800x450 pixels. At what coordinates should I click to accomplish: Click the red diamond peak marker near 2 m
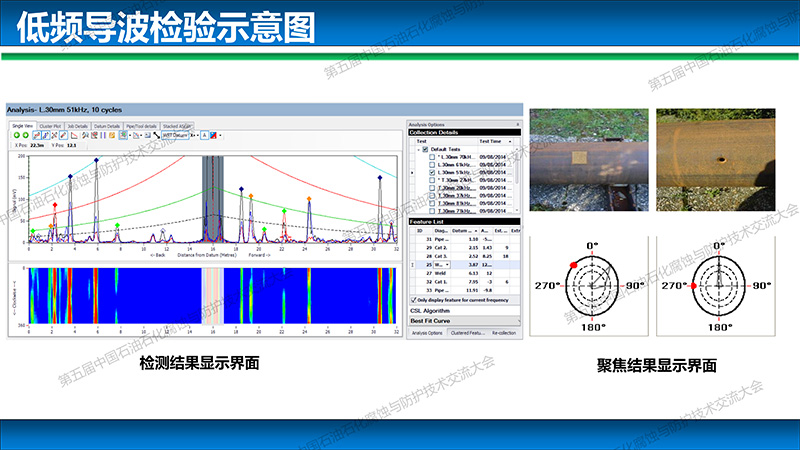55,205
